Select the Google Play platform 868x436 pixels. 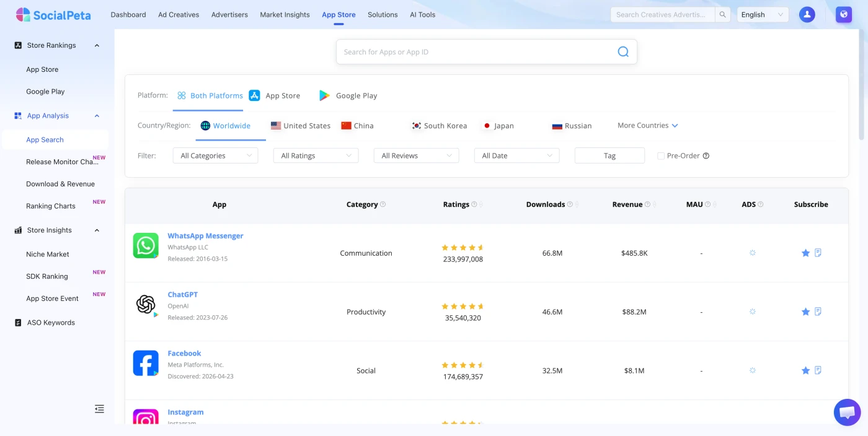click(x=348, y=95)
